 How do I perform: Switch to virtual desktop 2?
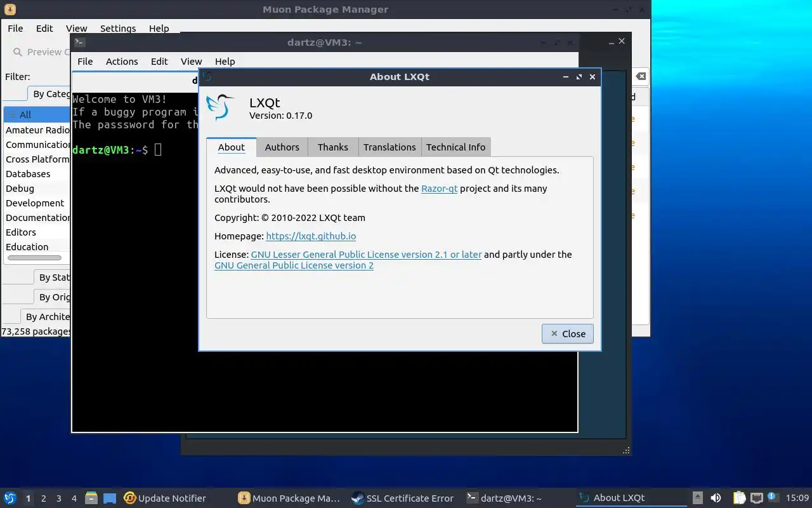pyautogui.click(x=43, y=498)
